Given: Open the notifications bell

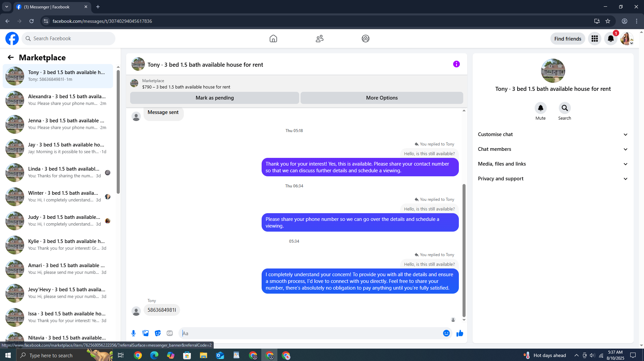Looking at the screenshot, I should tap(611, 39).
